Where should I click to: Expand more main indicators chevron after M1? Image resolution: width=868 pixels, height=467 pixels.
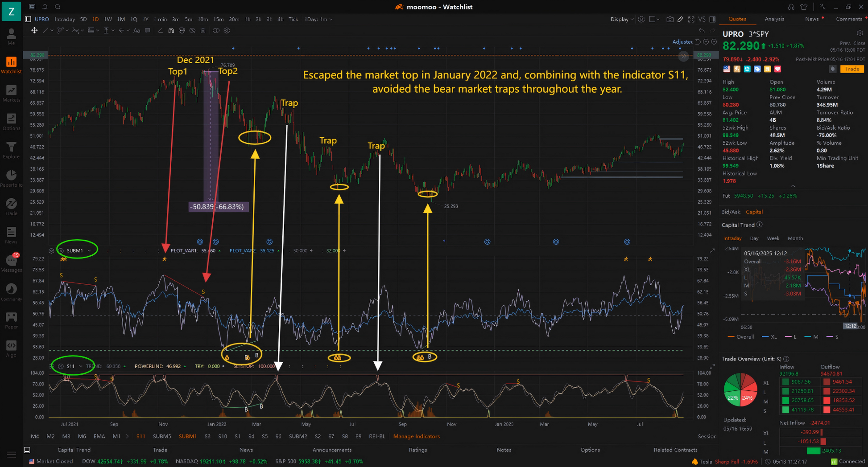tap(127, 436)
